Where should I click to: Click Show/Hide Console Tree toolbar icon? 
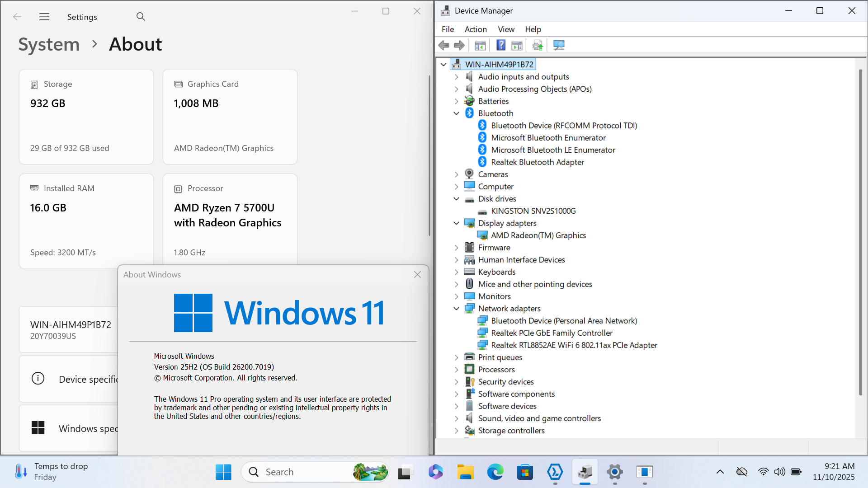coord(480,45)
